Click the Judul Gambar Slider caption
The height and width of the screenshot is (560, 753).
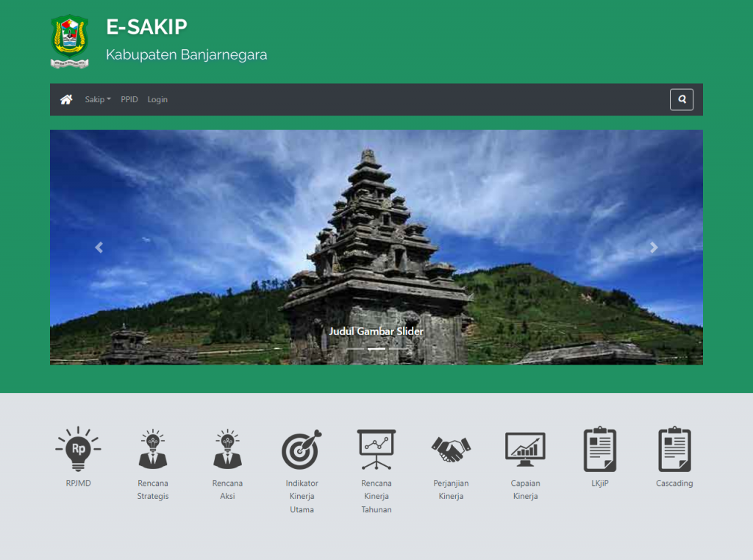(x=376, y=331)
